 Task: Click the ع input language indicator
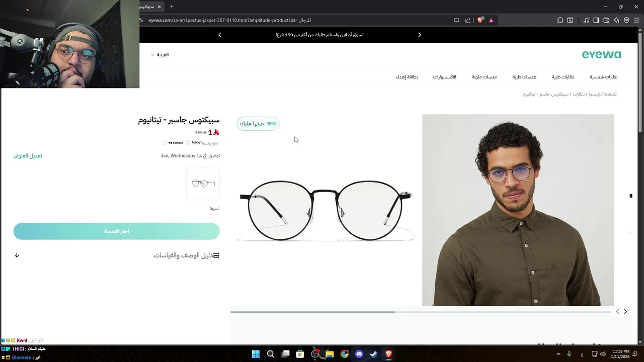[582, 354]
